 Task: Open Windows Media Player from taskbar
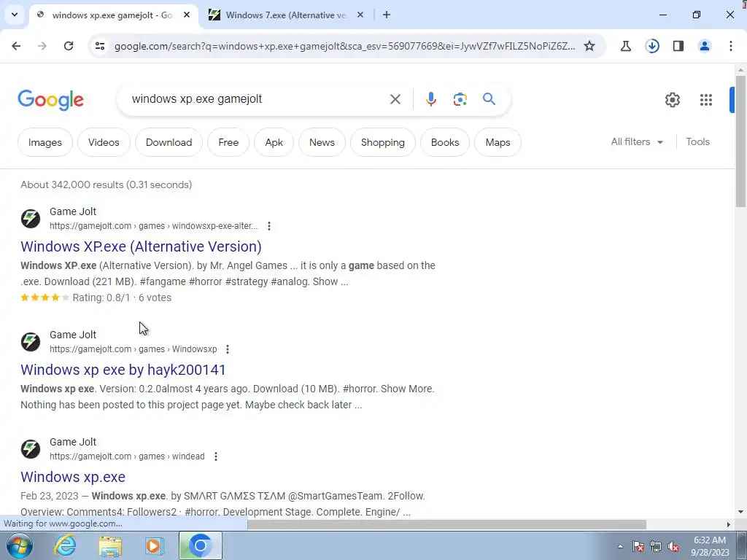point(155,545)
